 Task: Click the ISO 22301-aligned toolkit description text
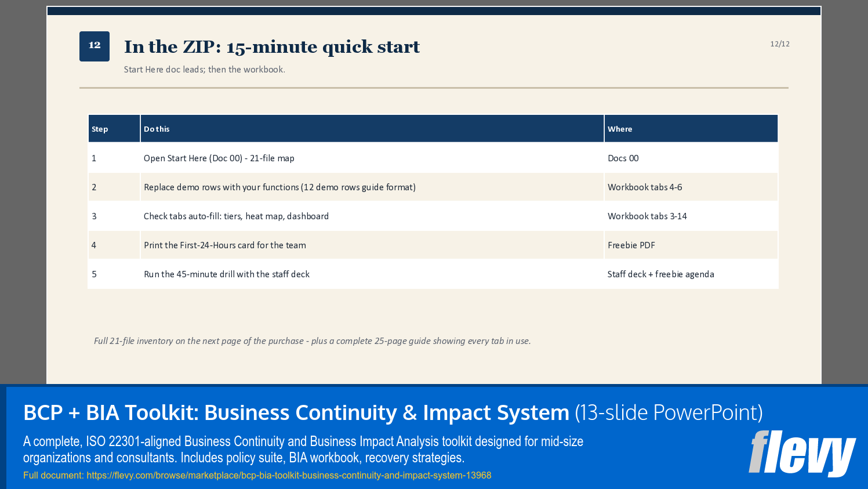303,450
